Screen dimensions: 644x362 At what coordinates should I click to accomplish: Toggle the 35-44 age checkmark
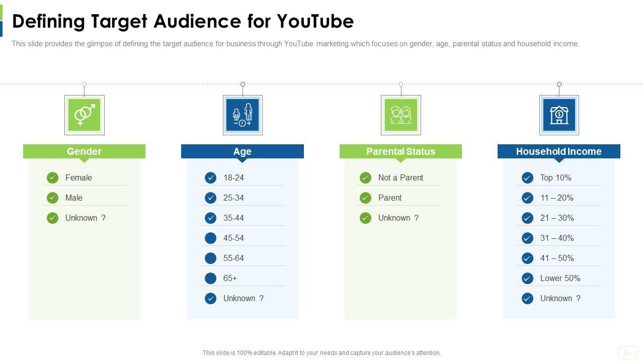211,218
